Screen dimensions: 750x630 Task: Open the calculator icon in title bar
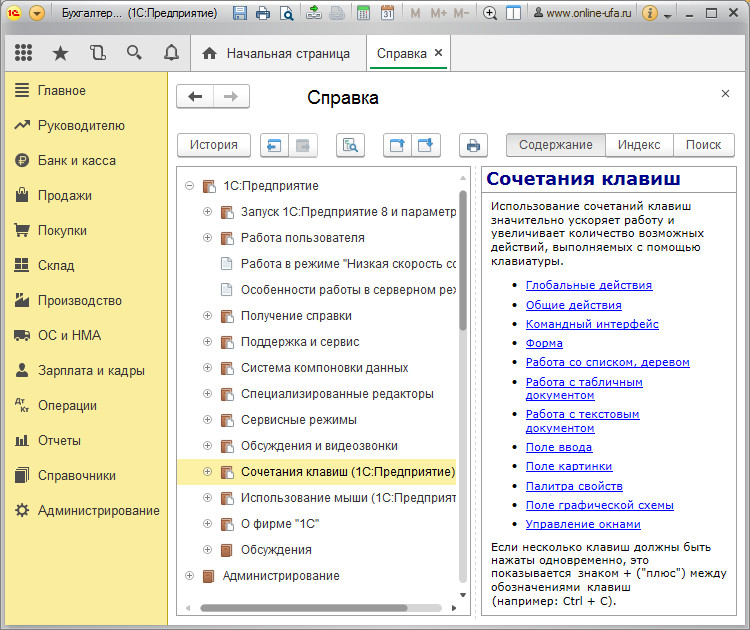pyautogui.click(x=362, y=14)
